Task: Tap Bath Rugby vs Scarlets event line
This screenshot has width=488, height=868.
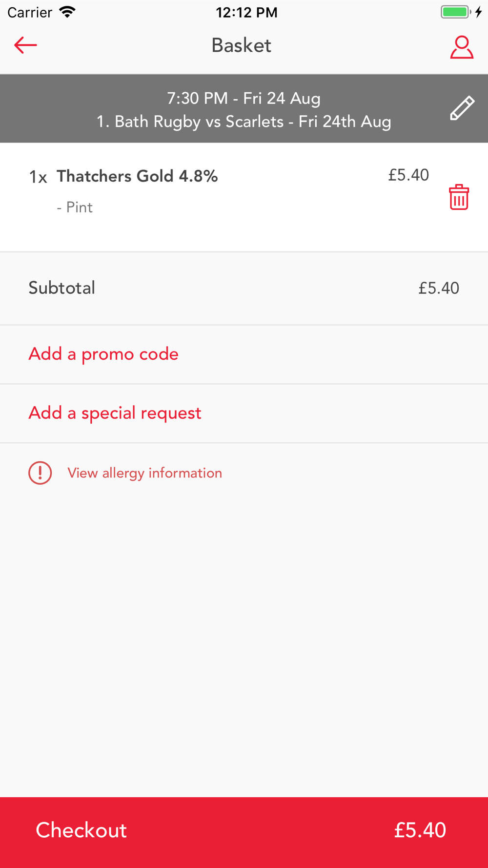Action: click(x=244, y=122)
